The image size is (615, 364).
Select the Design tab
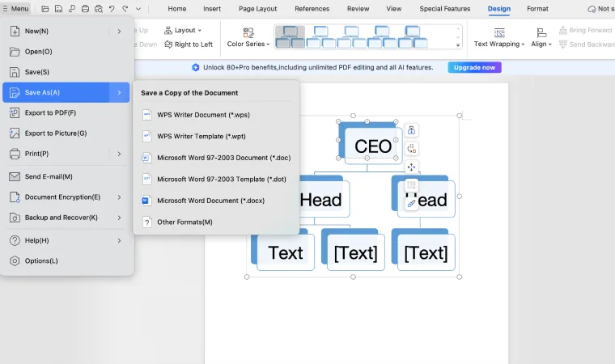[499, 9]
